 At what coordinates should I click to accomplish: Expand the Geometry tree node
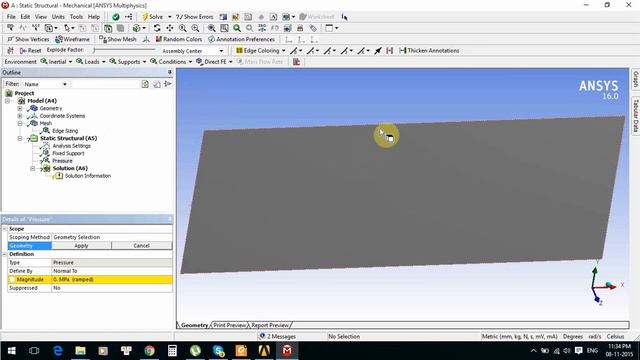point(20,109)
